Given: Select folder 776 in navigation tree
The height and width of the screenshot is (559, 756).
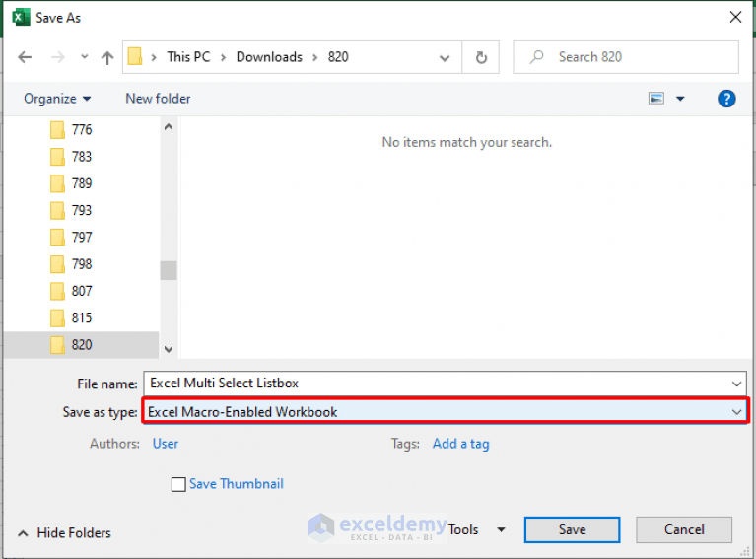Looking at the screenshot, I should point(82,130).
